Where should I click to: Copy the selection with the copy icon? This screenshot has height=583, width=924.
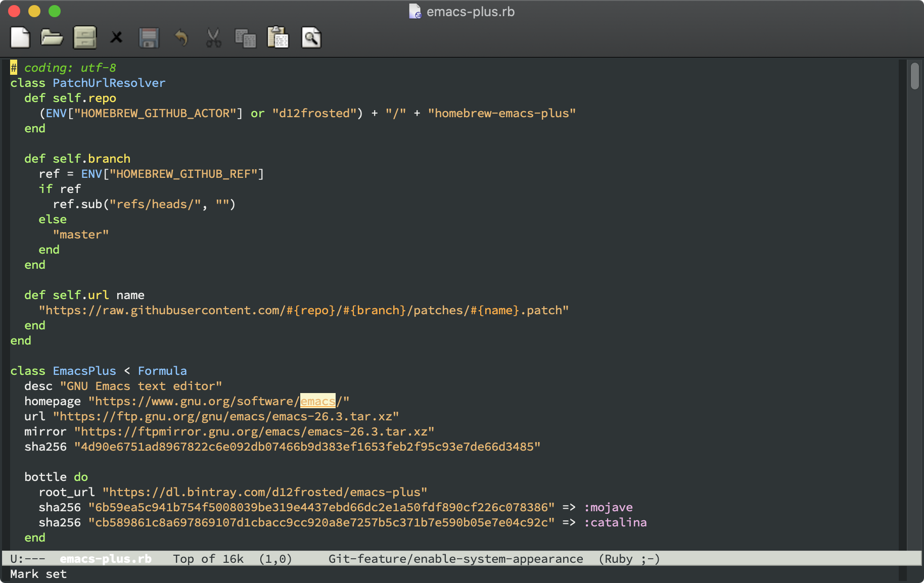(x=246, y=38)
